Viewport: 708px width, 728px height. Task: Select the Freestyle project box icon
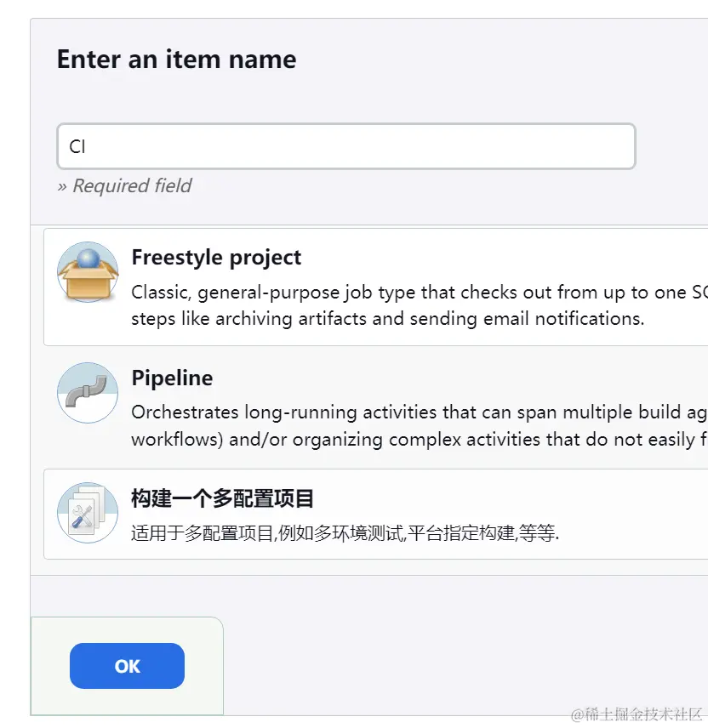pyautogui.click(x=88, y=272)
